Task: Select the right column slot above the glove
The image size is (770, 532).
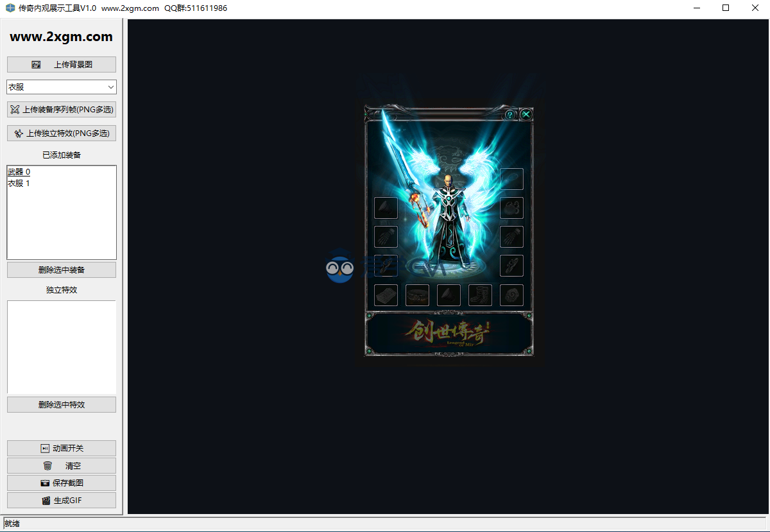Action: tap(511, 208)
